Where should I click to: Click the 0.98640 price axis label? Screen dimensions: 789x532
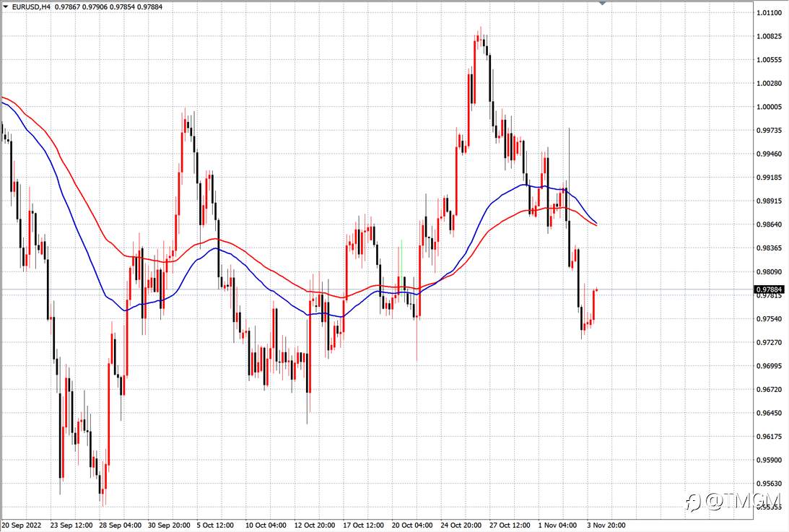(x=770, y=224)
